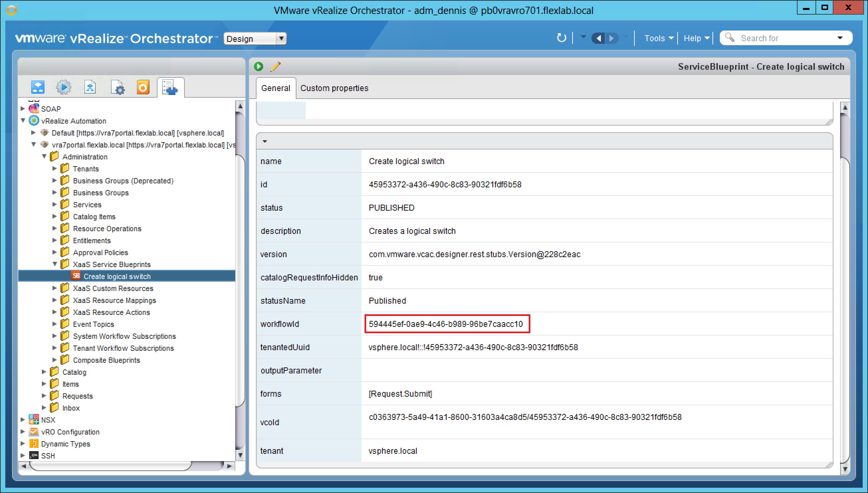Image resolution: width=868 pixels, height=493 pixels.
Task: Select the Approval Policies tree item
Action: click(101, 252)
